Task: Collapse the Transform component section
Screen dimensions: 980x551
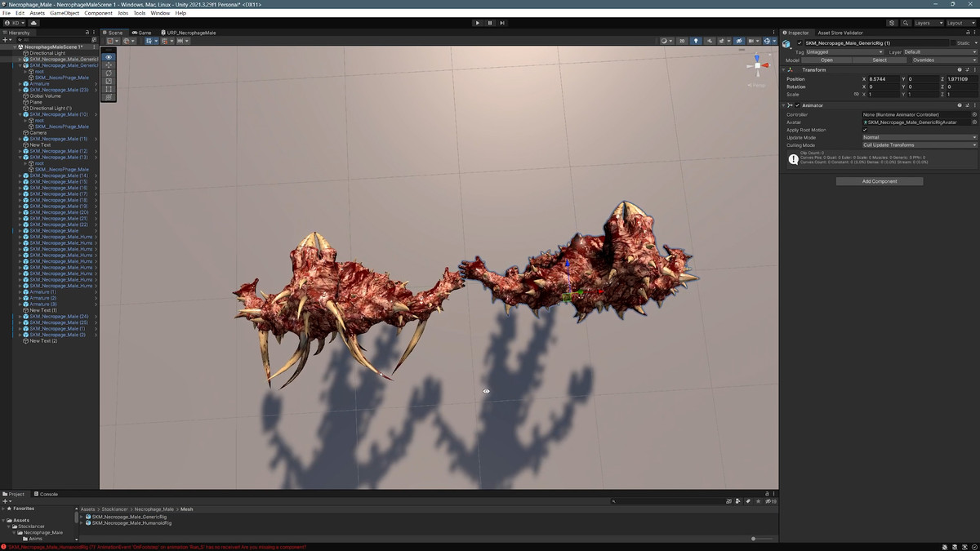Action: click(785, 69)
